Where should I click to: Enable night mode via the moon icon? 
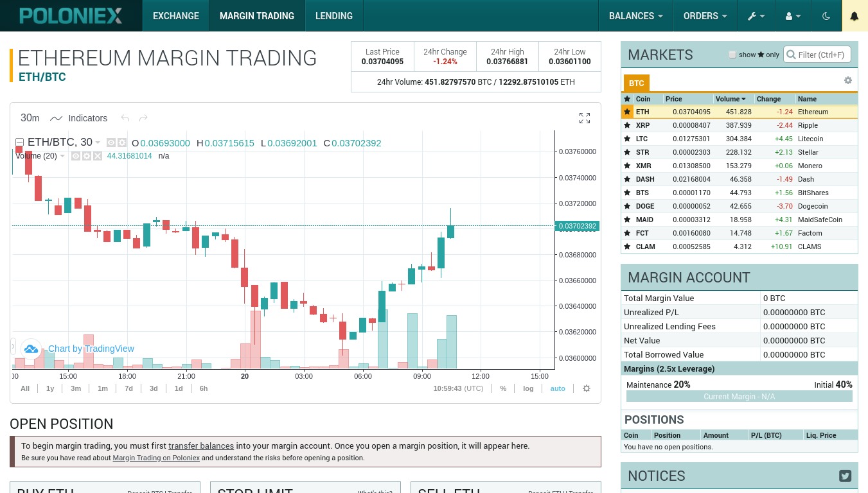click(x=826, y=15)
